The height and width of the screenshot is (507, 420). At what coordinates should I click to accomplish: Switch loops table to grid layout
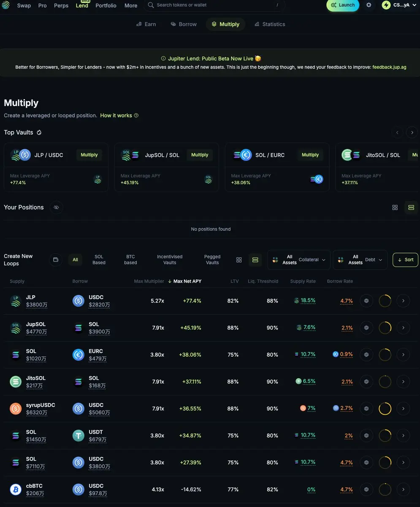(239, 260)
